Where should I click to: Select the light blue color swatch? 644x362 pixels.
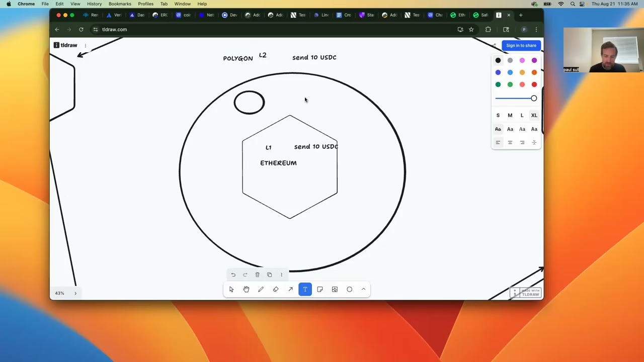(x=510, y=72)
